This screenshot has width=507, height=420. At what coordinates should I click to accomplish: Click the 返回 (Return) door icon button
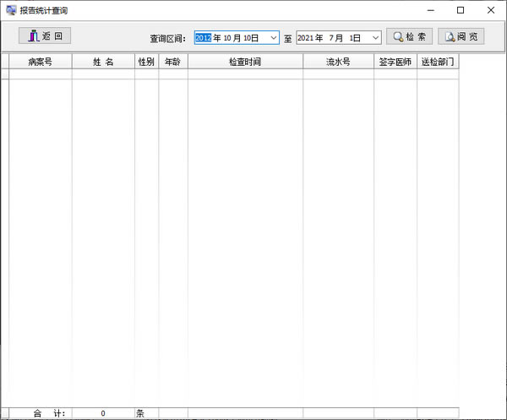tap(45, 35)
